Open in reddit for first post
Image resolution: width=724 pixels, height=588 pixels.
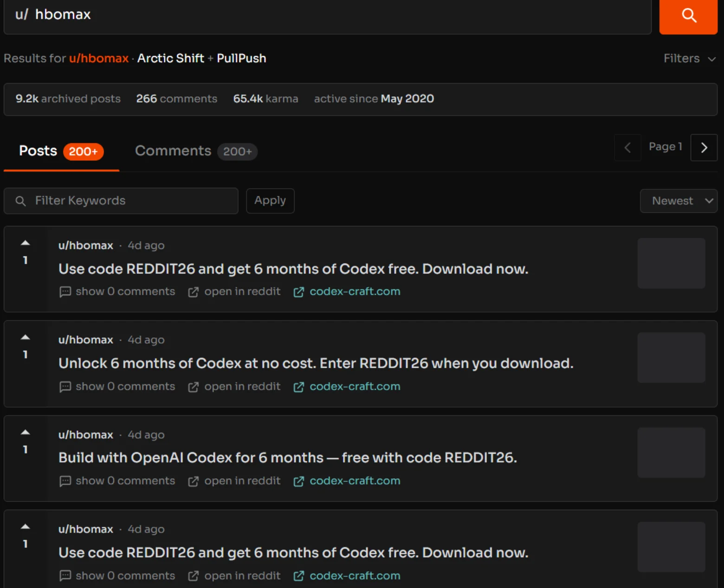[234, 292]
